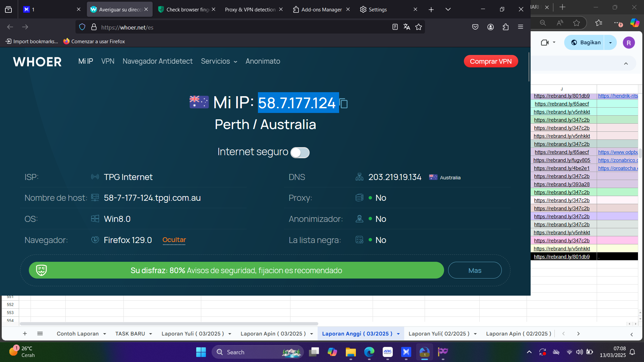The image size is (644, 362).
Task: Click the Ocultar link next to Firefox
Action: [x=174, y=240]
